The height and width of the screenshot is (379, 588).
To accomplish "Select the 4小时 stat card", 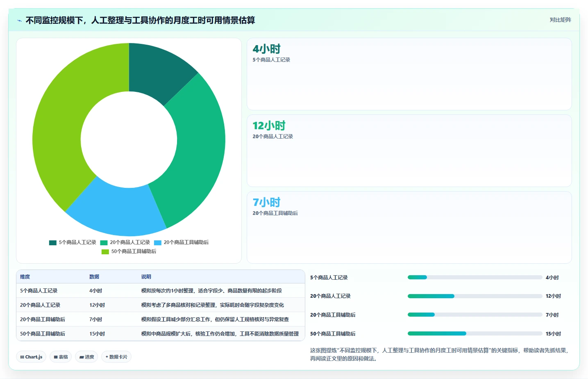I will tap(409, 74).
